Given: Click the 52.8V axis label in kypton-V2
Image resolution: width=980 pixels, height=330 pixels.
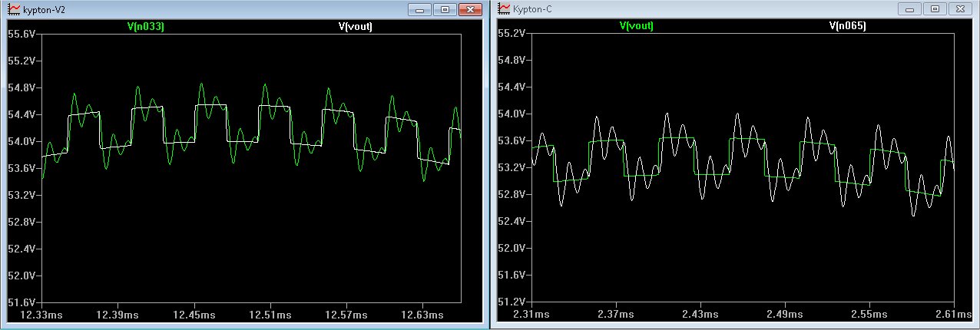Looking at the screenshot, I should [22, 223].
